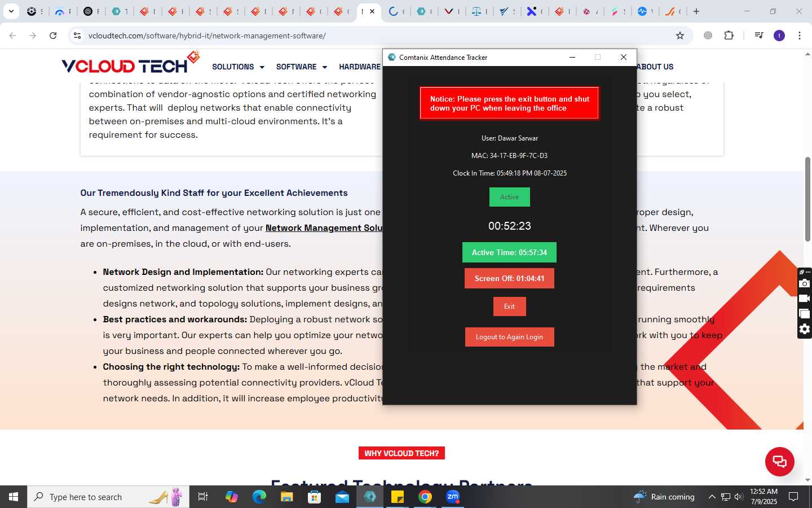
Task: Open the Network Management Solutions link
Action: tap(324, 228)
